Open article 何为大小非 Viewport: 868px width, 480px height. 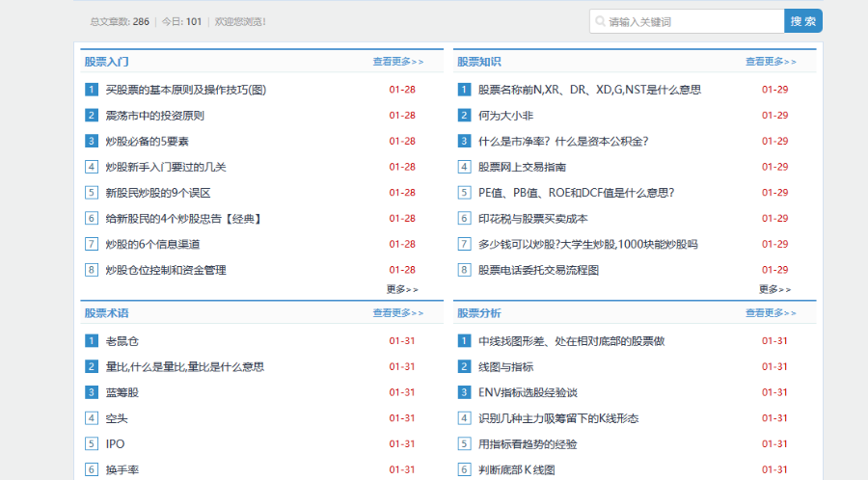(506, 116)
